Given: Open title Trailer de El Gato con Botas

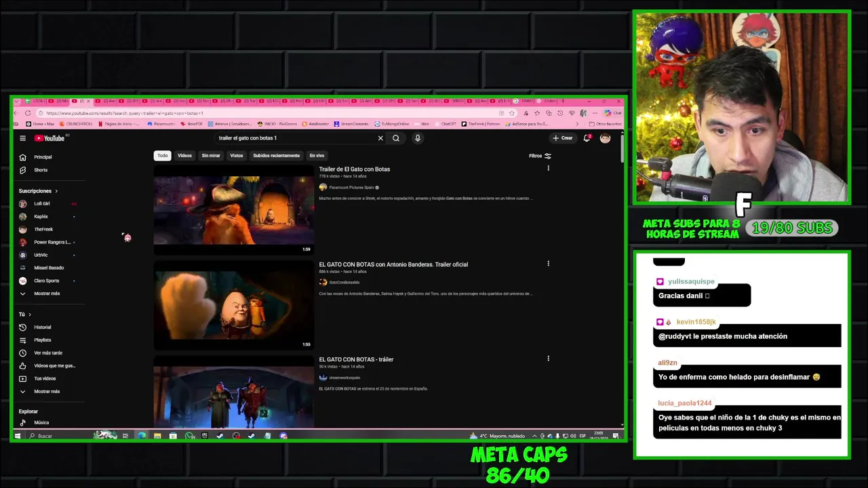Looking at the screenshot, I should coord(355,169).
